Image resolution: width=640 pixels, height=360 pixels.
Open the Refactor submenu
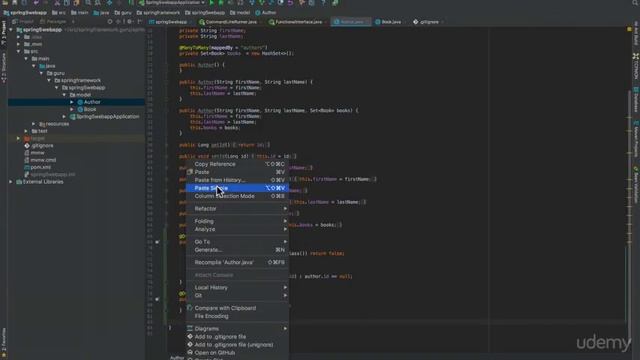point(237,209)
